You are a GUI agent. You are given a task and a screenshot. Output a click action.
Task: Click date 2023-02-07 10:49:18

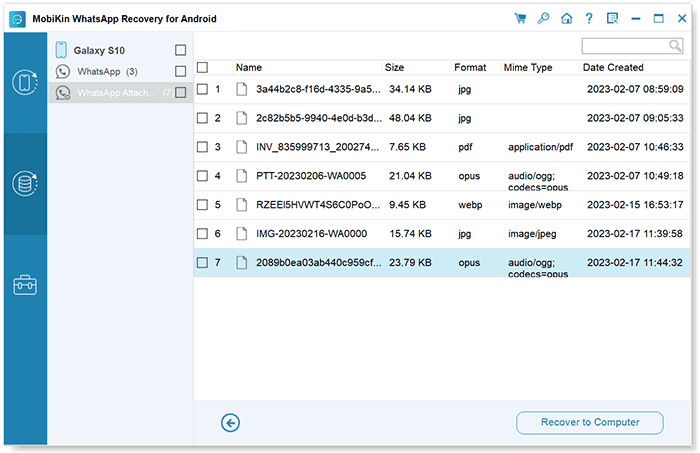[635, 176]
